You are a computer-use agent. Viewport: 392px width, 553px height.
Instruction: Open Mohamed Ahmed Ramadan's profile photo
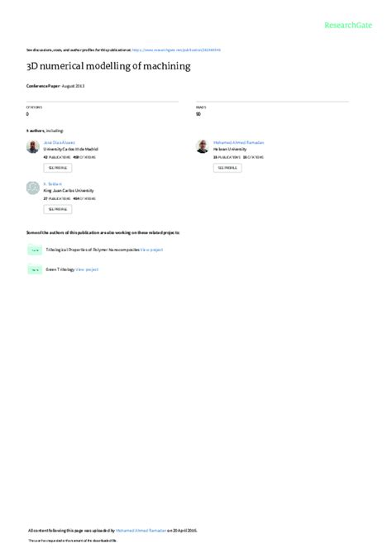tap(203, 146)
